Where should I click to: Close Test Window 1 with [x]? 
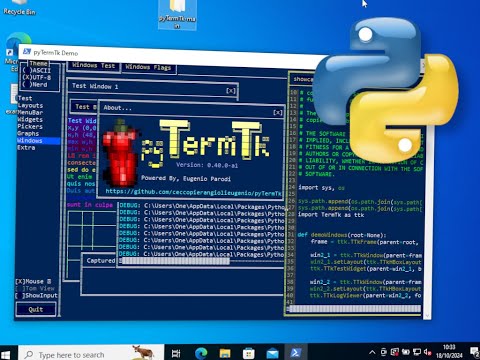click(231, 91)
